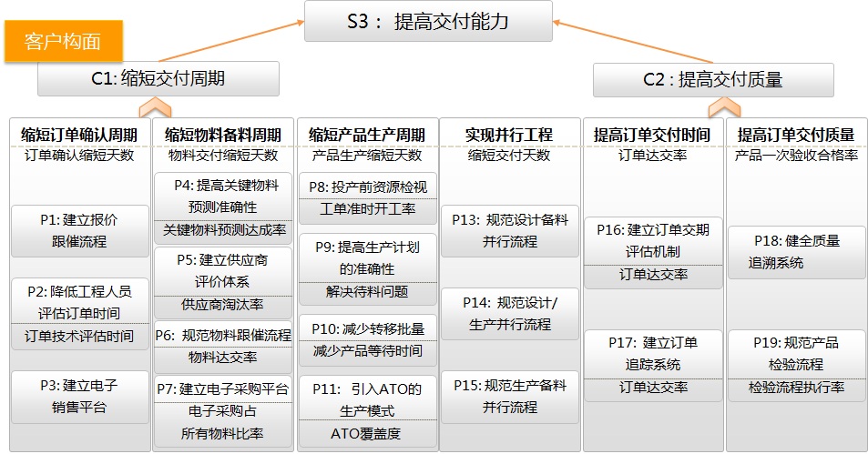Select the P4 提高关键物料预测准确性 box
The height and width of the screenshot is (454, 868).
[223, 196]
